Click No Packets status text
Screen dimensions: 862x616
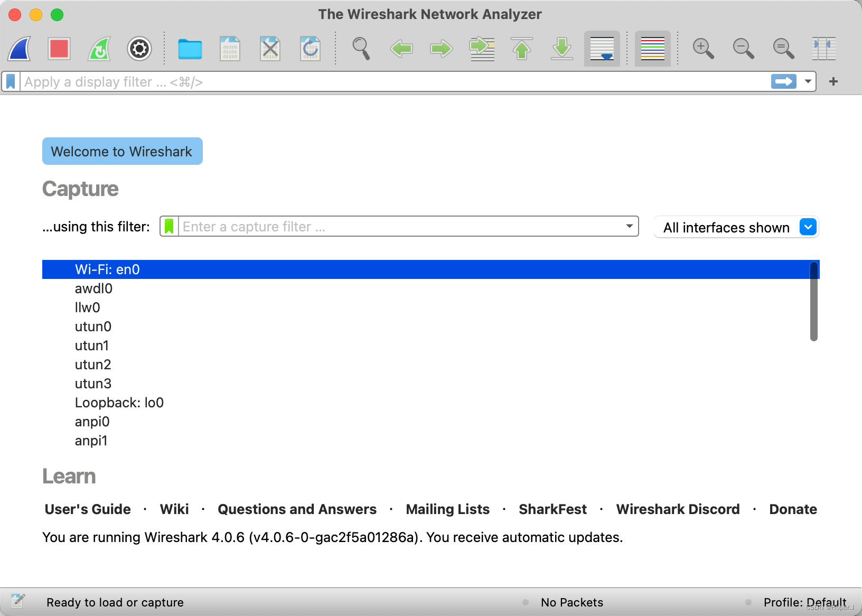point(572,602)
